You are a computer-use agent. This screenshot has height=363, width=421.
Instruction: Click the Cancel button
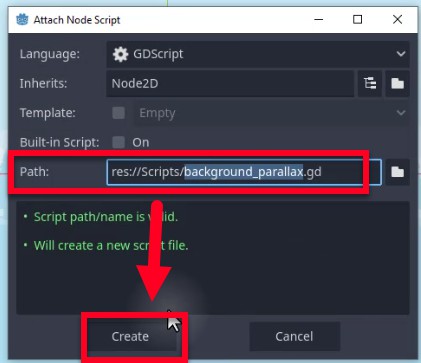point(294,336)
